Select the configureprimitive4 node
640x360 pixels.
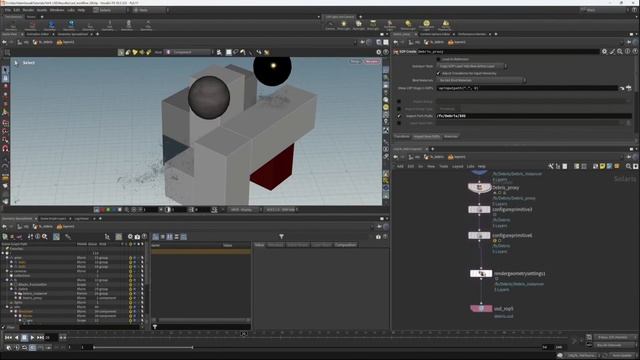[479, 236]
